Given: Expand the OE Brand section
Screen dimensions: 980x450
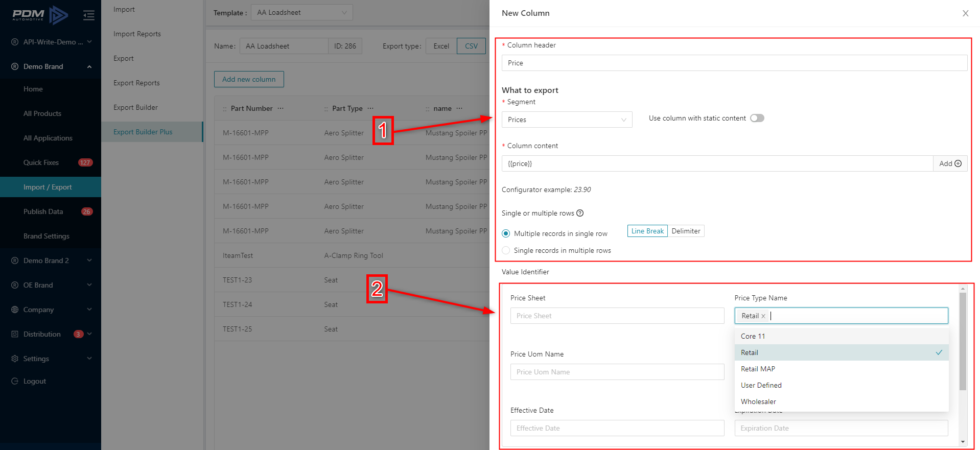Looking at the screenshot, I should click(x=89, y=285).
